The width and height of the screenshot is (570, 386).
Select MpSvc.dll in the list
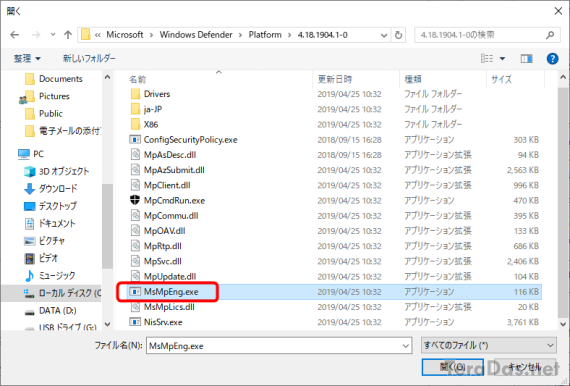coord(162,262)
